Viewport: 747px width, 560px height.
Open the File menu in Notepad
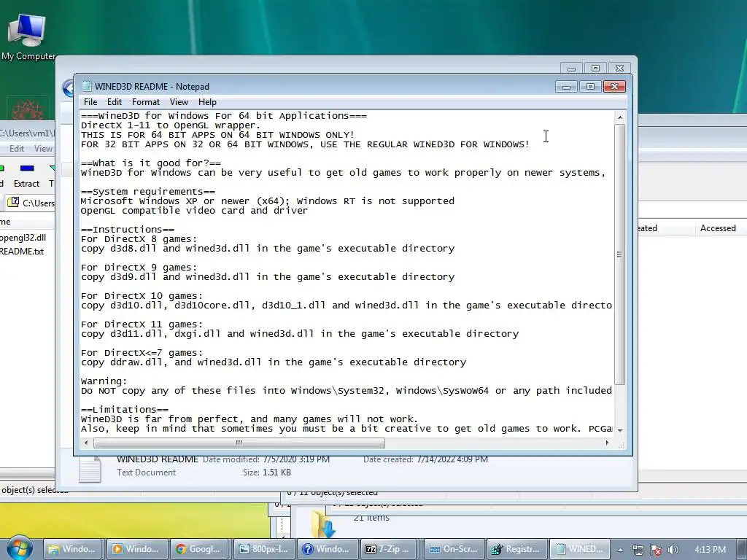[x=90, y=102]
